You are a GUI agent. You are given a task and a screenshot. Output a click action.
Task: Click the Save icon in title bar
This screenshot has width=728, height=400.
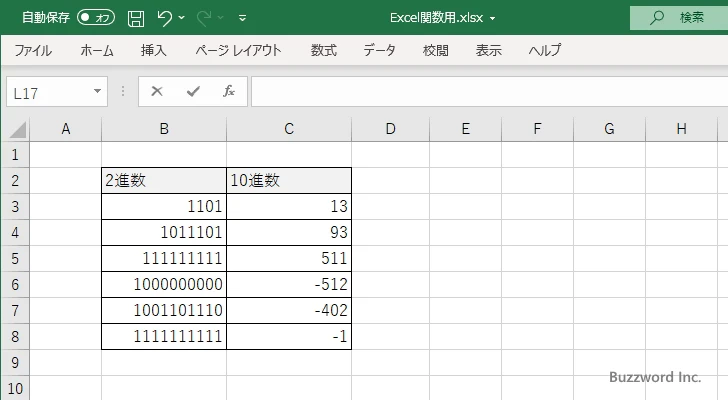[136, 18]
